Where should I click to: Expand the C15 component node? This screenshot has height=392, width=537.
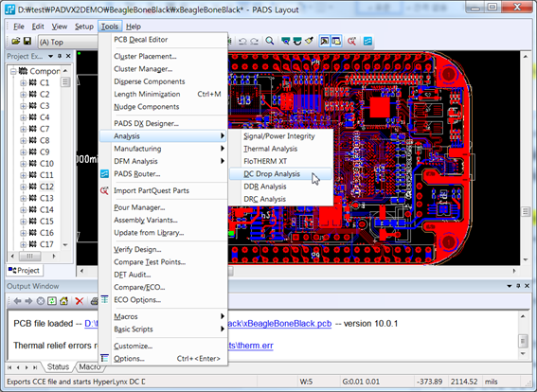23,222
